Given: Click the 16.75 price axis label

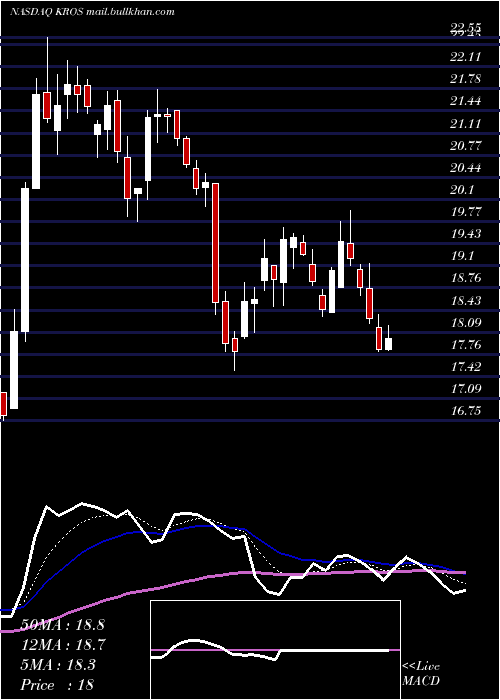Looking at the screenshot, I should [466, 411].
